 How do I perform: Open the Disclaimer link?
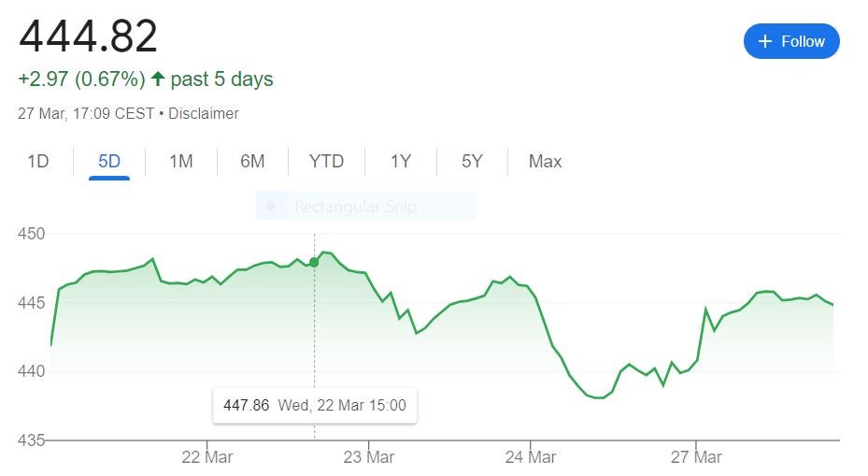204,113
